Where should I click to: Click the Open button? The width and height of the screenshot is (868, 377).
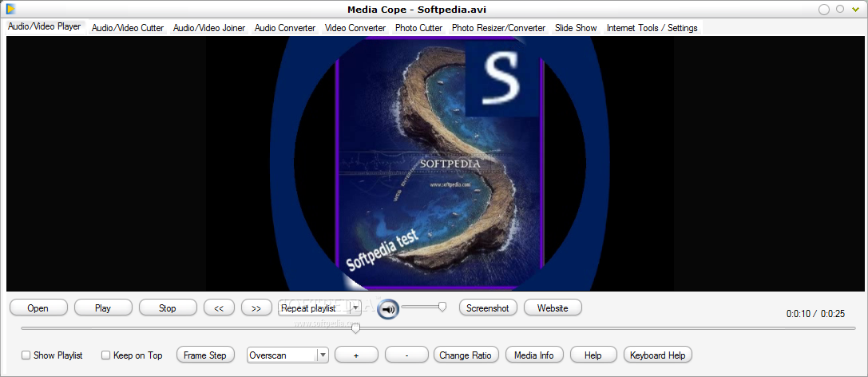pyautogui.click(x=38, y=308)
